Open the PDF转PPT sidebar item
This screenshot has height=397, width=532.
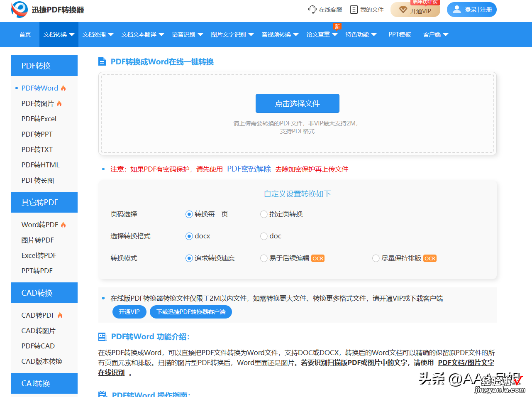pos(37,134)
